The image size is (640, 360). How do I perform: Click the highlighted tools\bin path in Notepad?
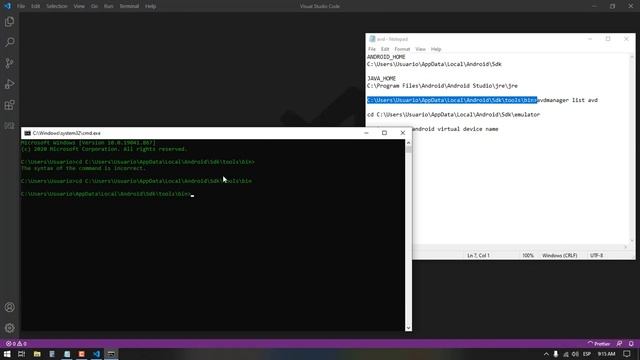click(452, 100)
